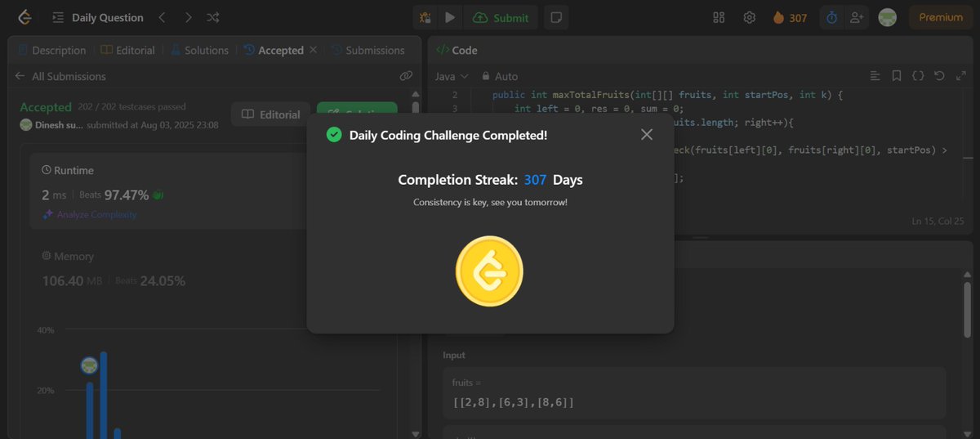The image size is (980, 439).
Task: Open settings gear icon
Action: pos(749,17)
